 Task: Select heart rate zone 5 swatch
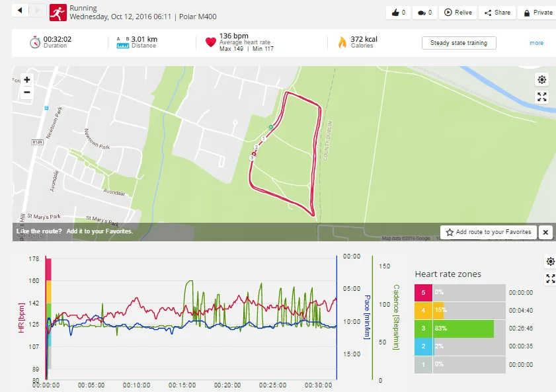tap(423, 293)
